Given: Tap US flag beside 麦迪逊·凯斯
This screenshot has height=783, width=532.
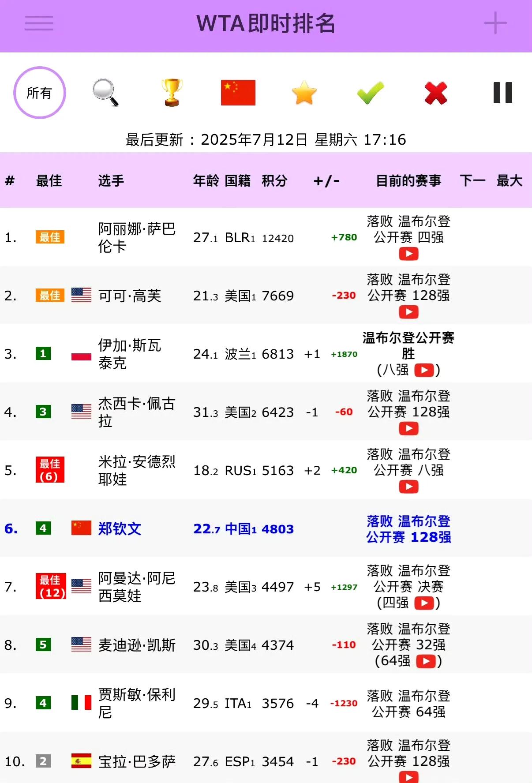Looking at the screenshot, I should pyautogui.click(x=81, y=644).
